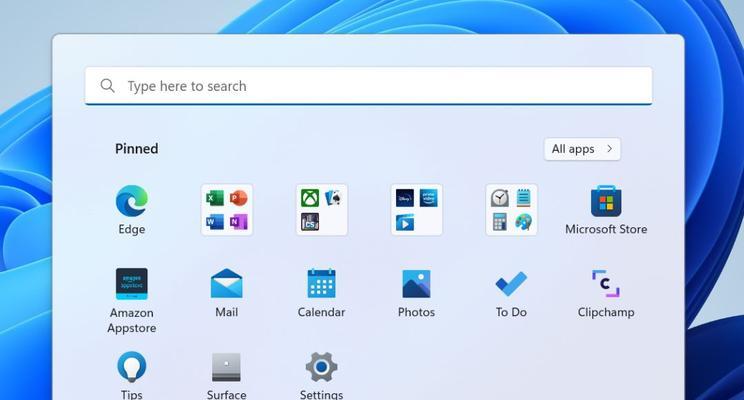Screen dimensions: 744x400
Task: Launch Movies & TV from folder
Action: 405,222
